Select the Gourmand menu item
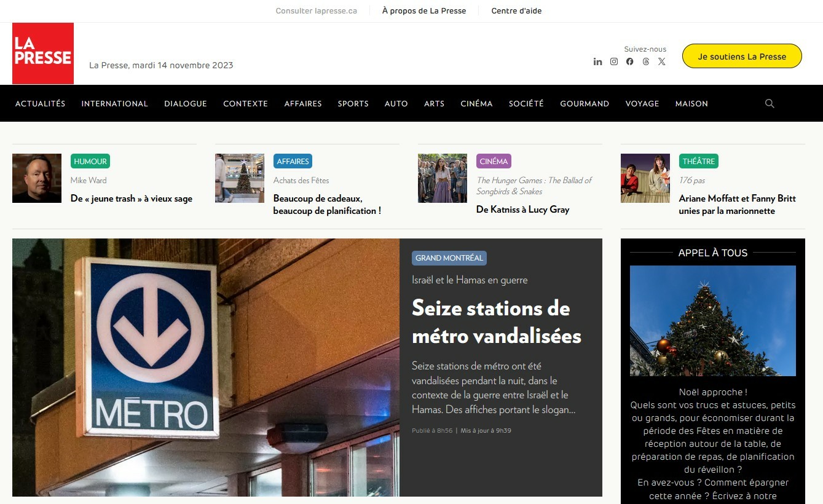This screenshot has width=823, height=504. 584,103
